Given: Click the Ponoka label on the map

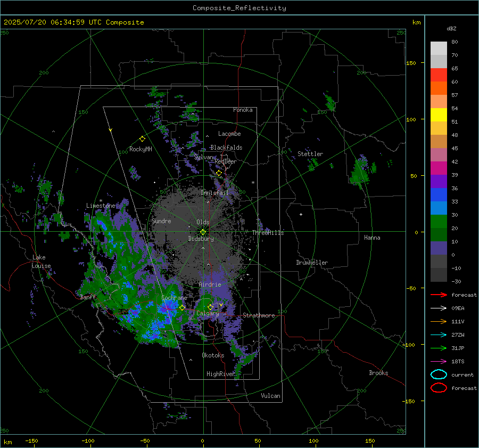Looking at the screenshot, I should pos(243,110).
